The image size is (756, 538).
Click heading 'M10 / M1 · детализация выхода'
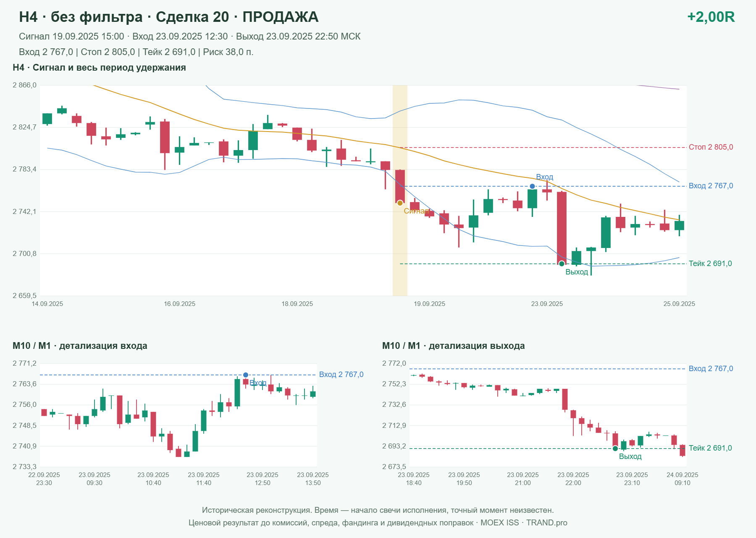454,346
